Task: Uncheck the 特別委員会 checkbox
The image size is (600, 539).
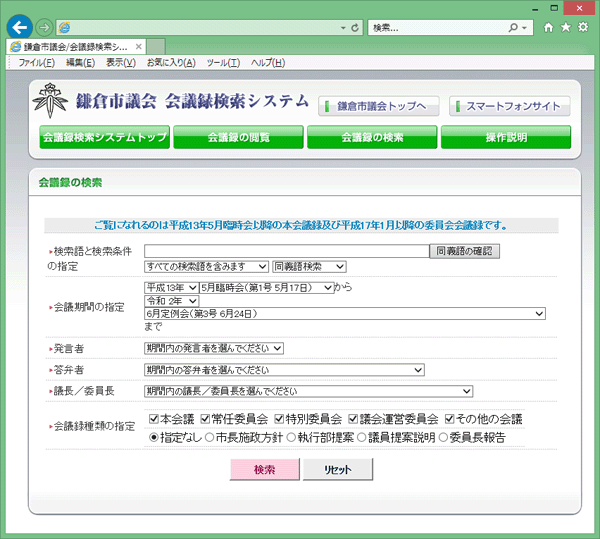Action: tap(279, 419)
